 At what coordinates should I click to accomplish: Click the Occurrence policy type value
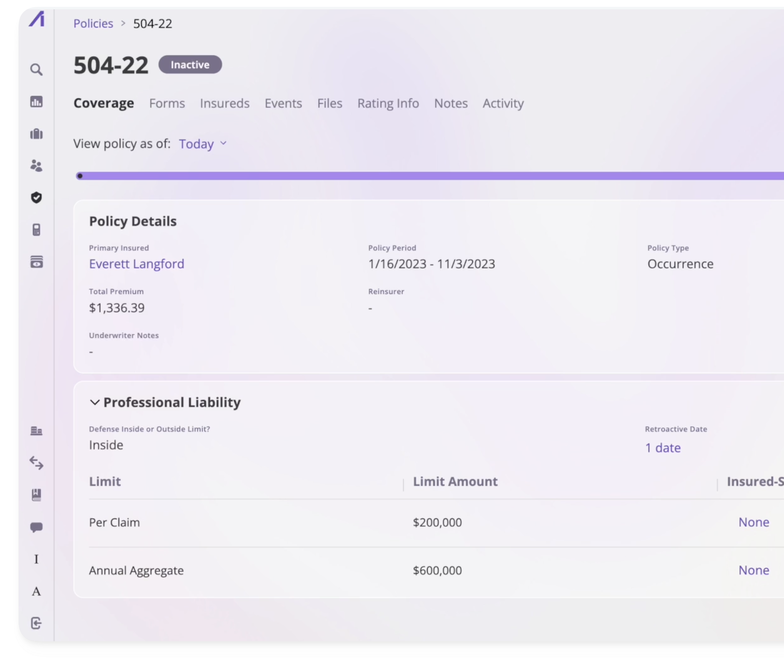tap(680, 264)
